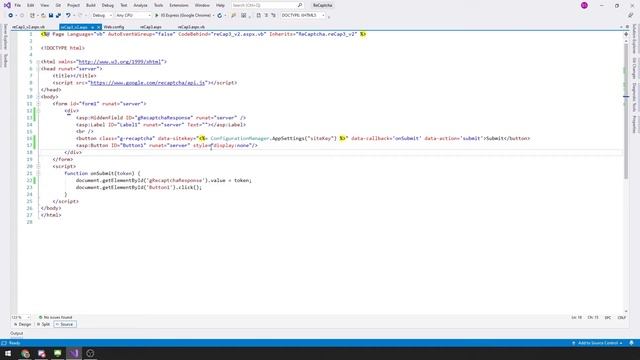Viewport: 640px width, 360px height.
Task: Start IIS Express with green play icon
Action: click(x=156, y=16)
